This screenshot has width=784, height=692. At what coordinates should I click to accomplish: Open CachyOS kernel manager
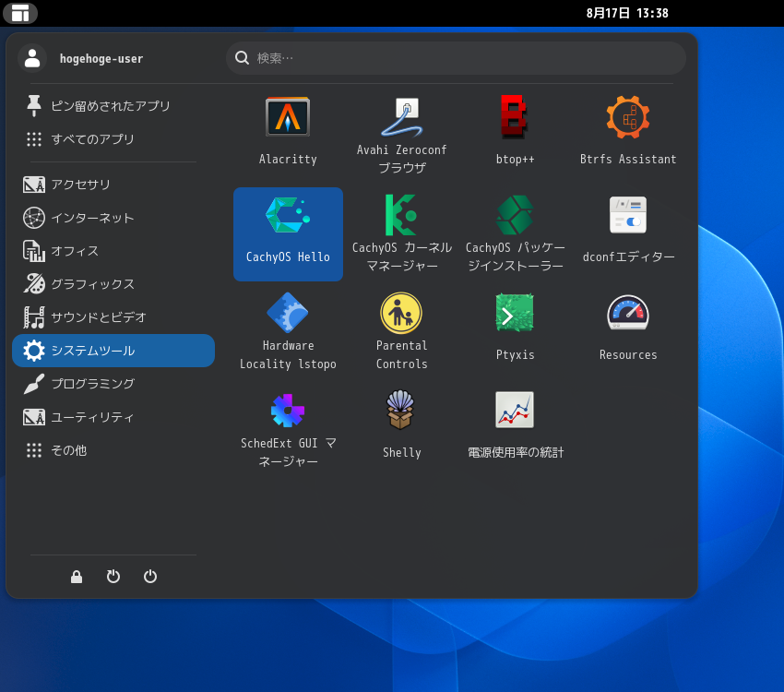(401, 234)
